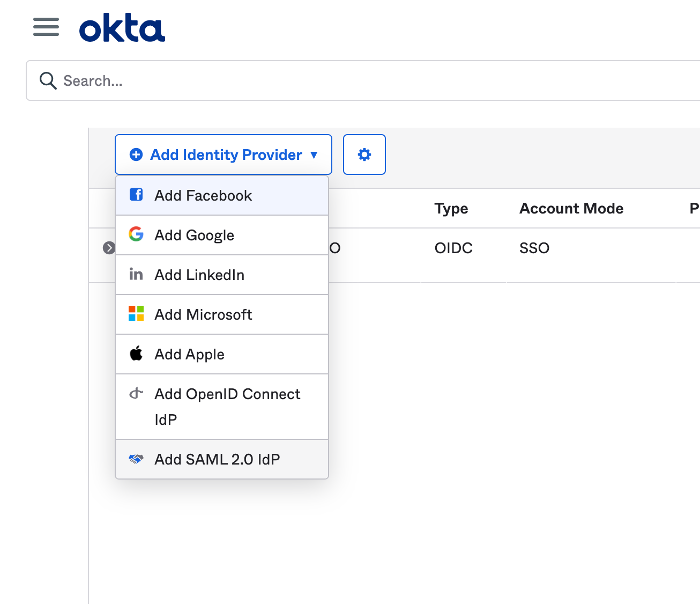Select Add LinkedIn from the menu
700x604 pixels.
tap(222, 275)
